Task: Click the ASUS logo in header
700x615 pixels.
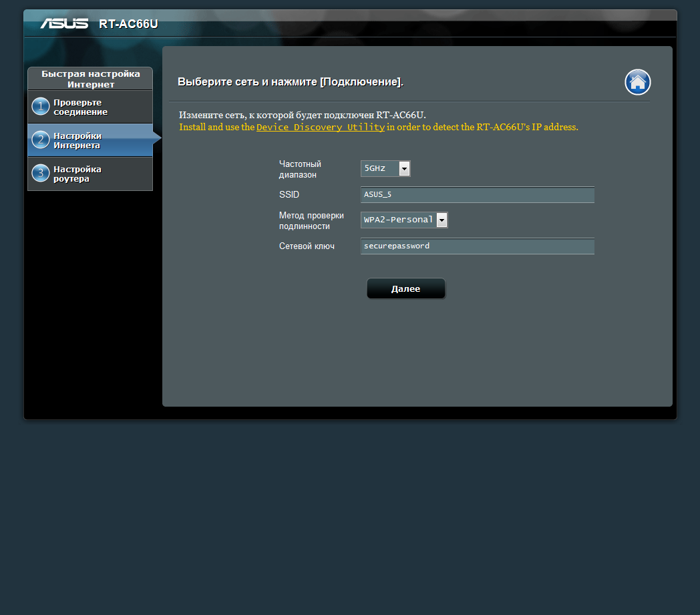Action: coord(64,23)
